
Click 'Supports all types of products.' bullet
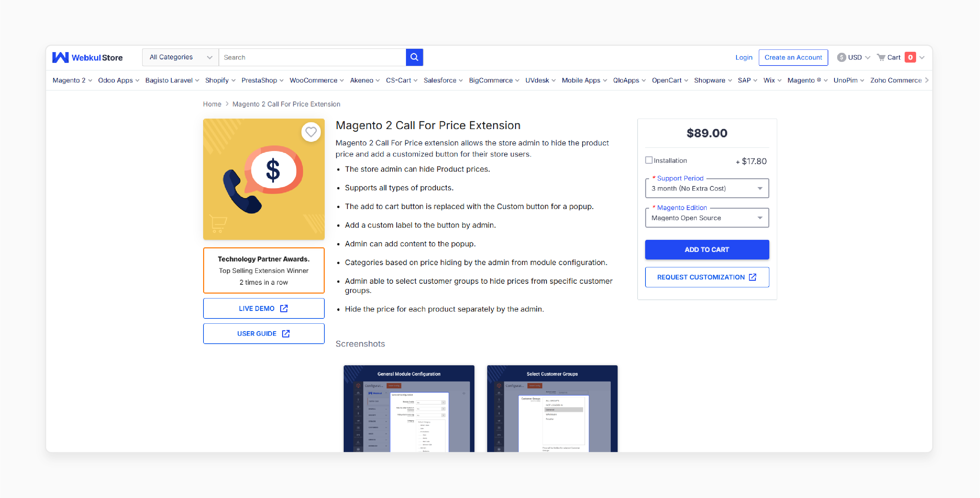point(399,187)
